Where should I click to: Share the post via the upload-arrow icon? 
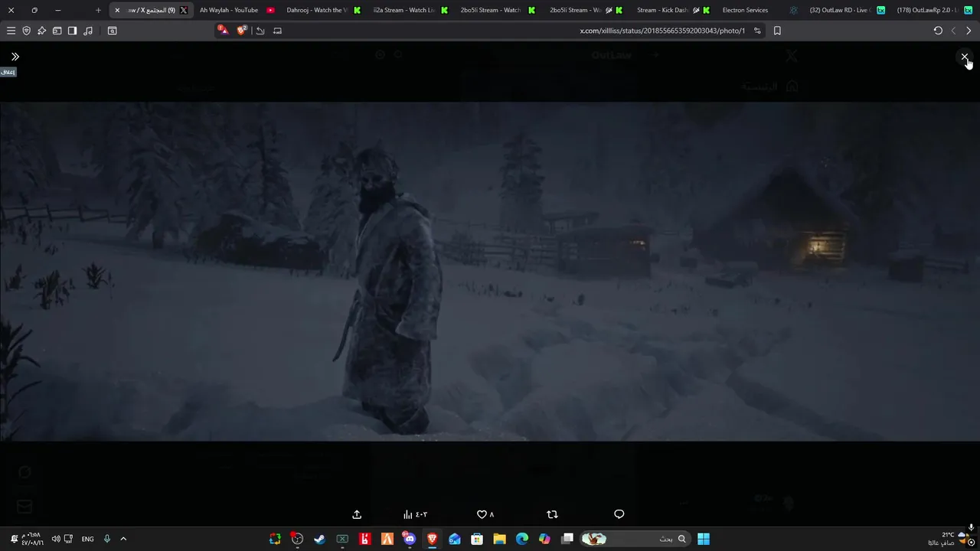pyautogui.click(x=357, y=514)
